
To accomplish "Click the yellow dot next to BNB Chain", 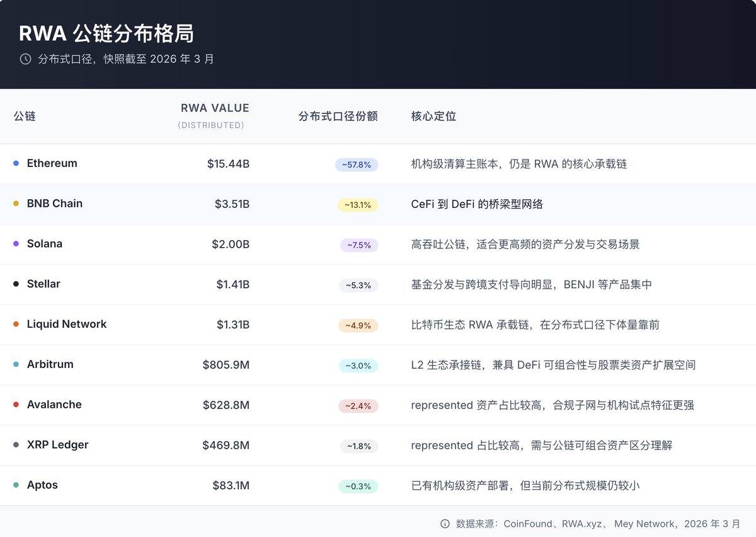I will pyautogui.click(x=16, y=204).
